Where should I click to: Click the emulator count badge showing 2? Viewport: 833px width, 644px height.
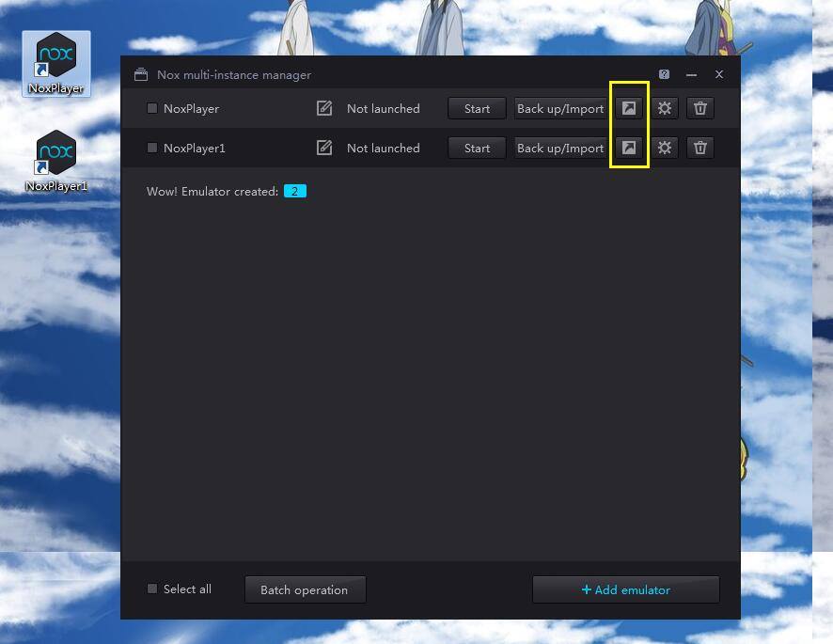pyautogui.click(x=295, y=191)
